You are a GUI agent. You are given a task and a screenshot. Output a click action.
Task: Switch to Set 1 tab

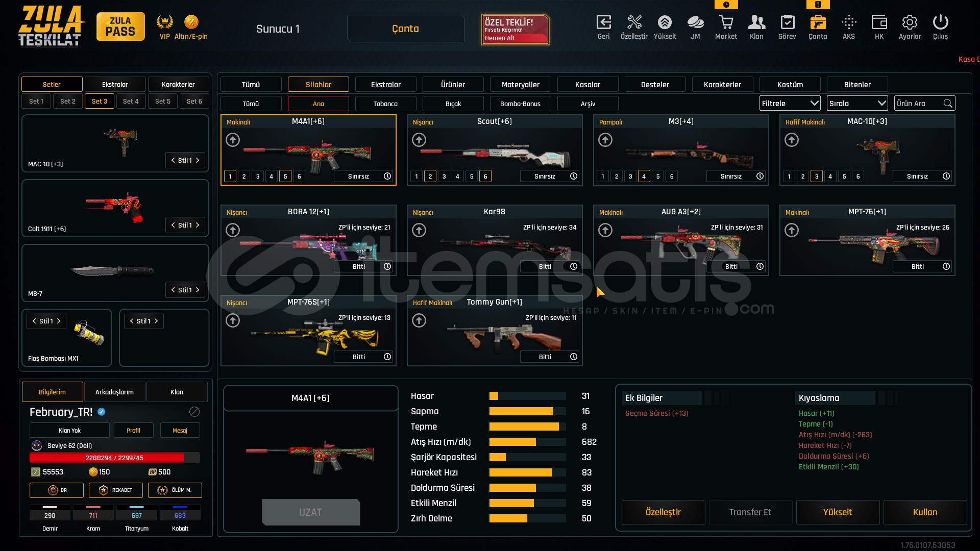36,101
